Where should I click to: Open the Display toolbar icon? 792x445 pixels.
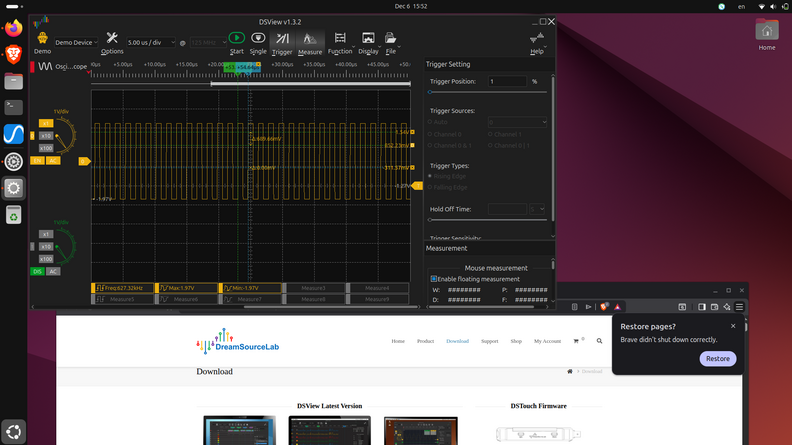pos(368,38)
